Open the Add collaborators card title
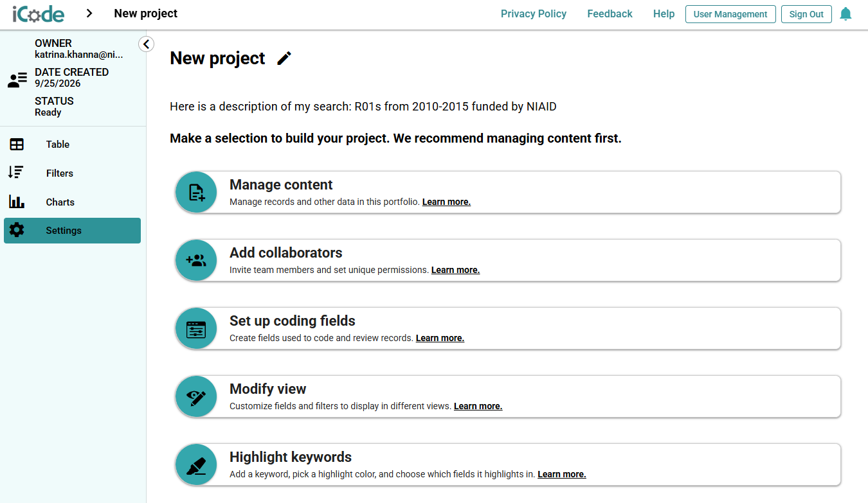868x503 pixels. tap(286, 253)
